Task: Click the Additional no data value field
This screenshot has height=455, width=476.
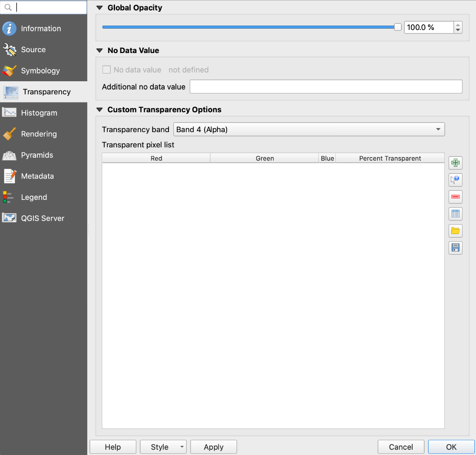Action: [x=326, y=86]
